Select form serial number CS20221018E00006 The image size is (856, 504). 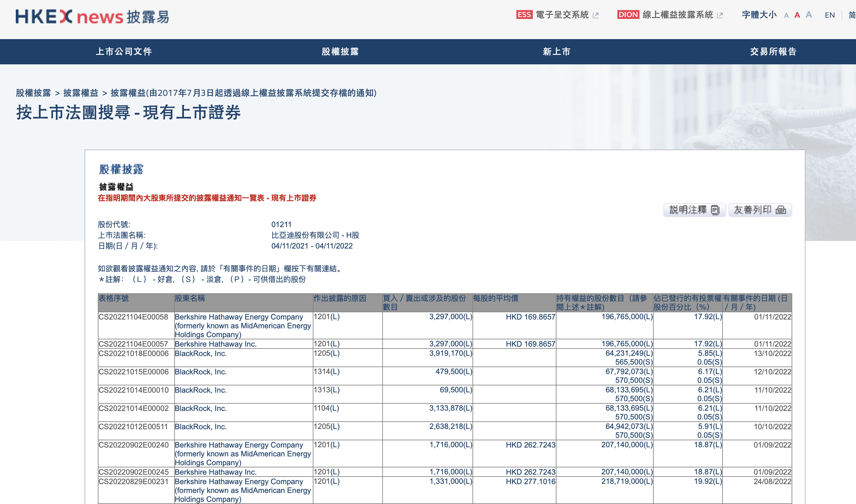[134, 354]
